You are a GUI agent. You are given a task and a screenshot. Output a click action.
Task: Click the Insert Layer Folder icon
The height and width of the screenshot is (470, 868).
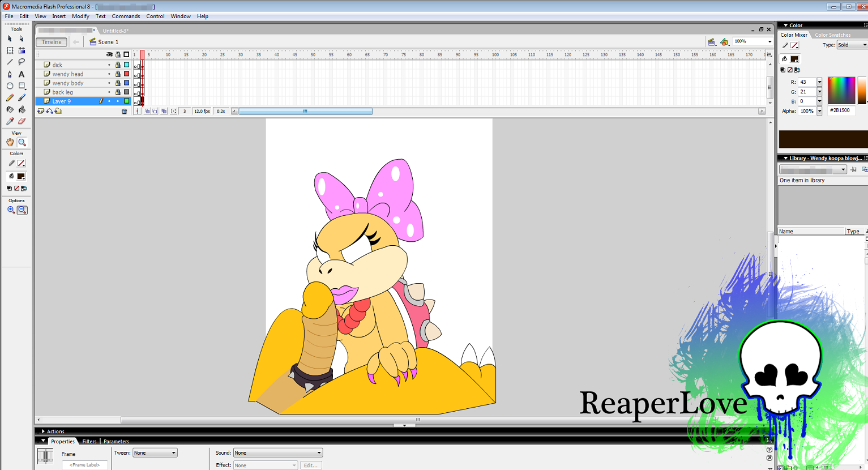[x=58, y=111]
